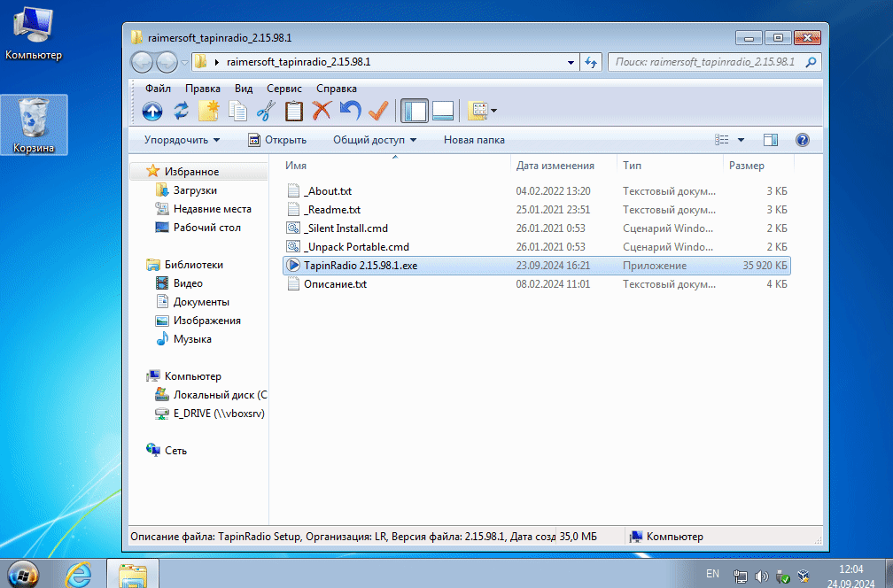
Task: Select TapinRadio 2.15.98.1.exe file
Action: [x=537, y=266]
